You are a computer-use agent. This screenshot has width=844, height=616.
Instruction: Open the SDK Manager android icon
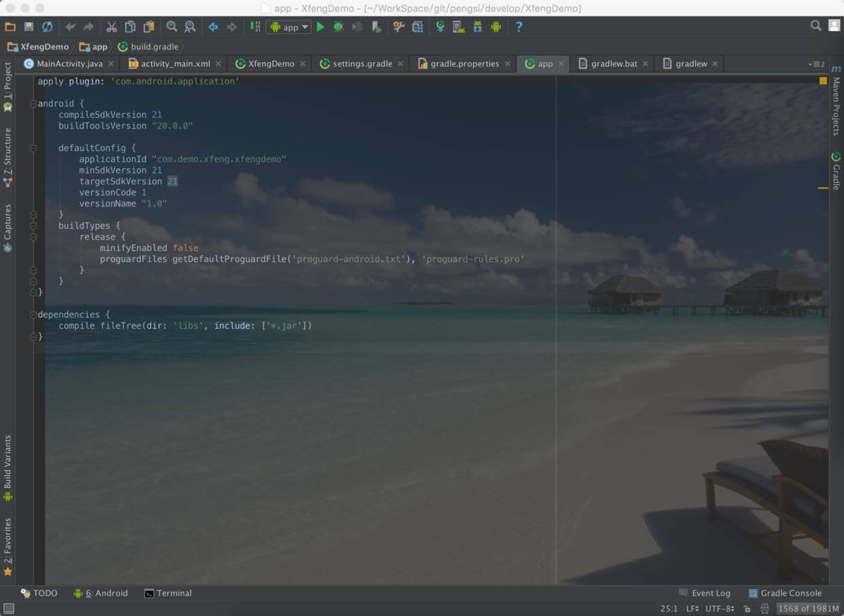click(476, 27)
